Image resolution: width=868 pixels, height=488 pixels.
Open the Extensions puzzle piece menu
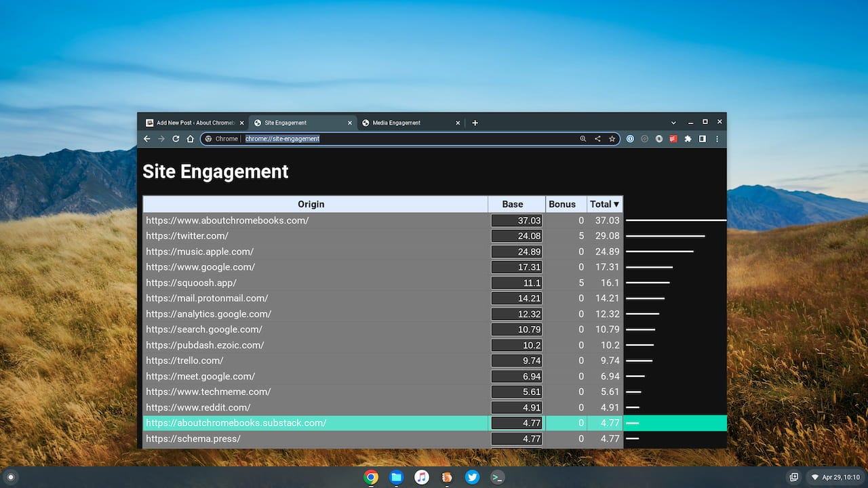click(x=688, y=139)
